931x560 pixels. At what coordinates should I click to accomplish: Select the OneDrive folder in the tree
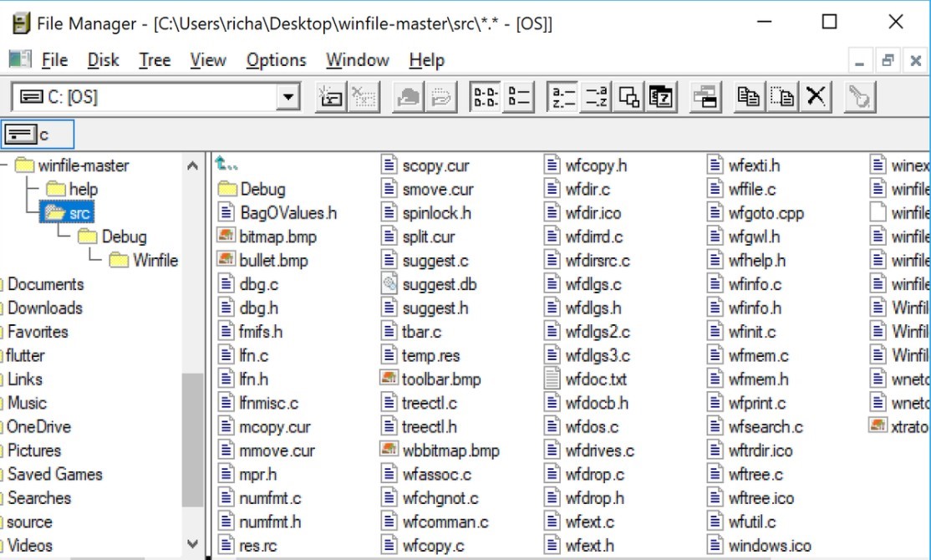tap(38, 426)
